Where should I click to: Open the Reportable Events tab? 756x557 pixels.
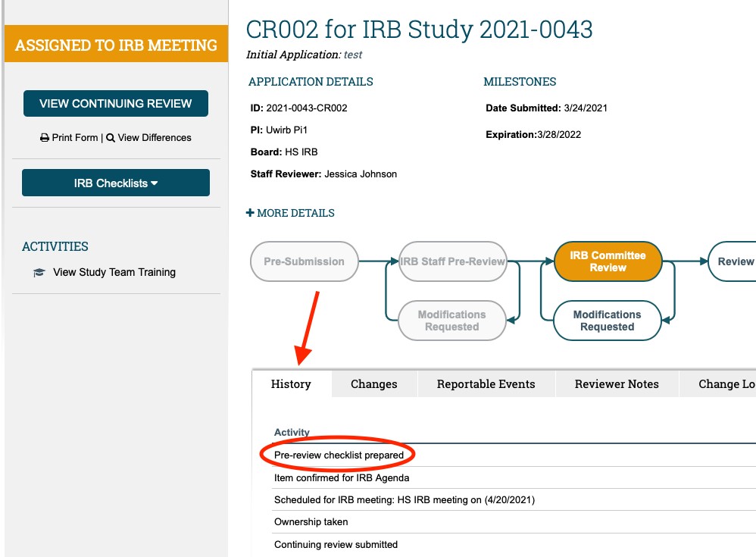[486, 384]
